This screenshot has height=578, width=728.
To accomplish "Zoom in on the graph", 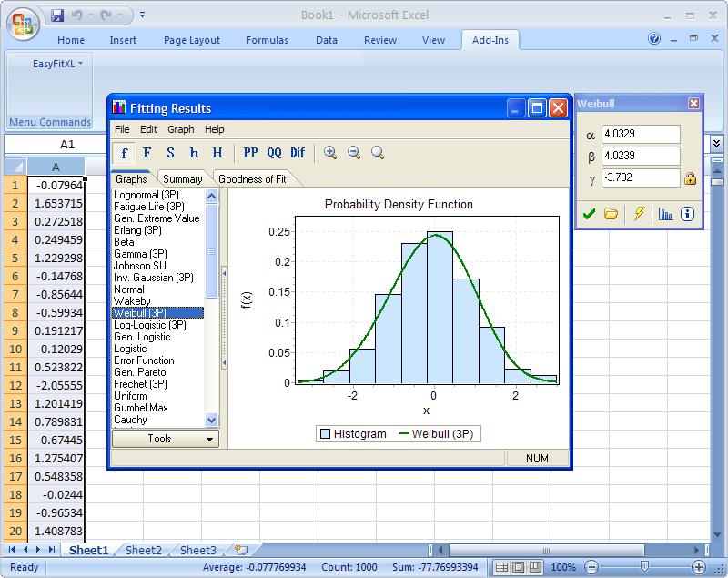I will (x=330, y=153).
